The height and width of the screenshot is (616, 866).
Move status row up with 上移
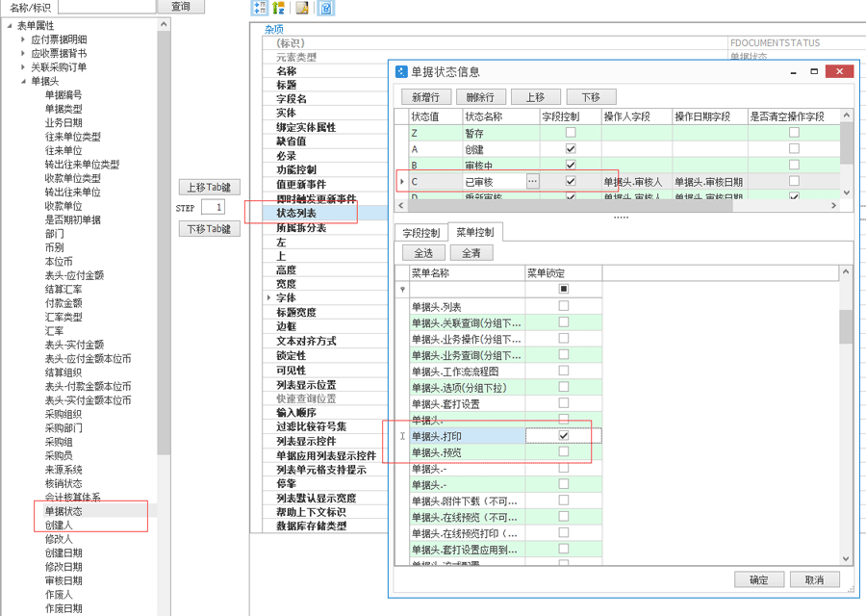(x=535, y=97)
